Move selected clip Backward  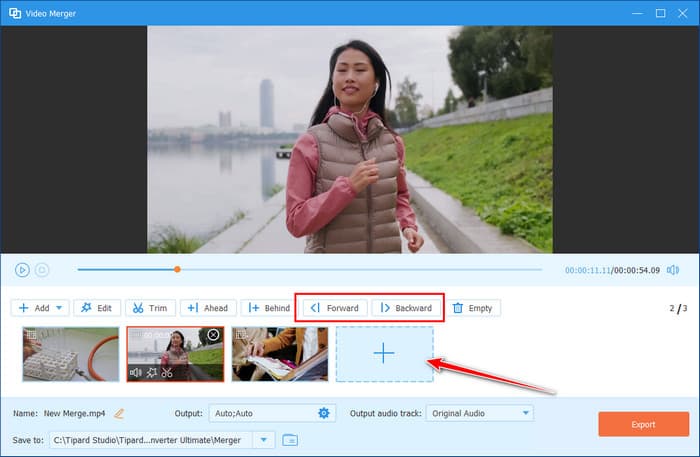[x=406, y=308]
